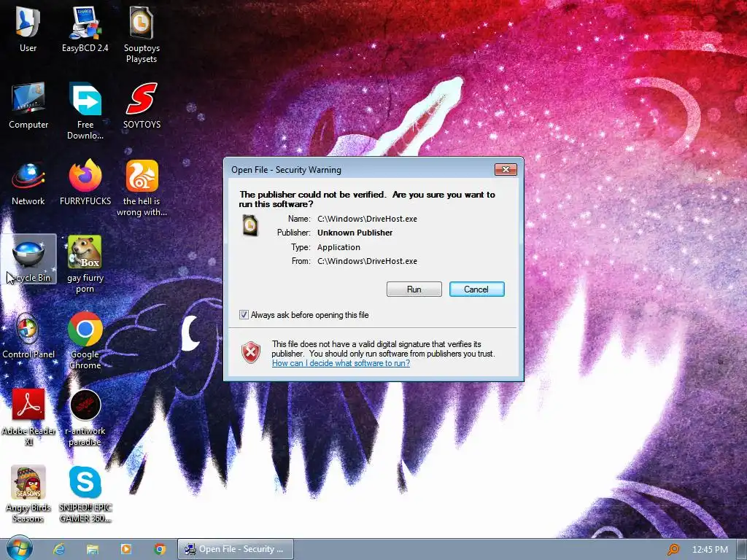Click the DriveHost.exe file icon in dialog
The width and height of the screenshot is (747, 560).
250,225
